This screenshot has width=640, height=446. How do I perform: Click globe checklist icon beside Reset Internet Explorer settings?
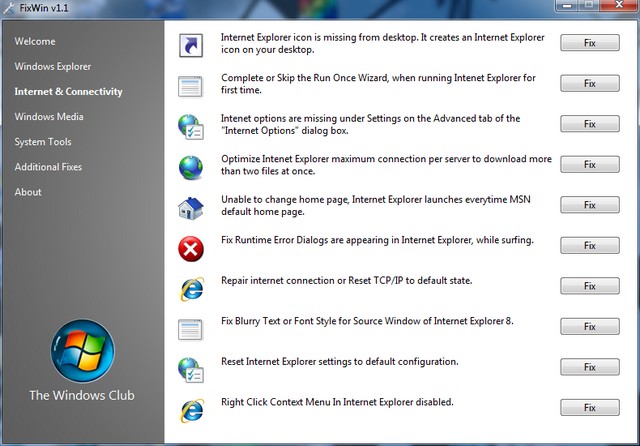(191, 370)
